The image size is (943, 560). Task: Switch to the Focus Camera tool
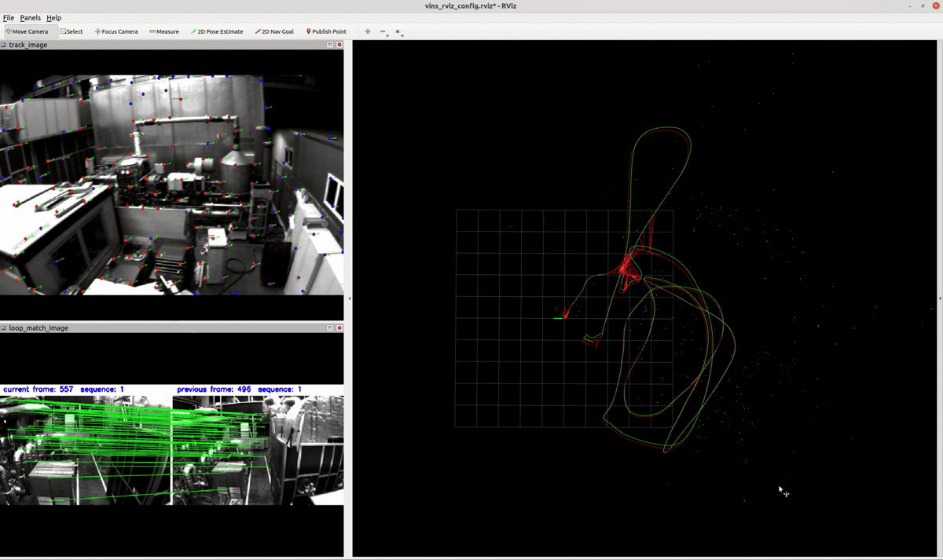[116, 31]
